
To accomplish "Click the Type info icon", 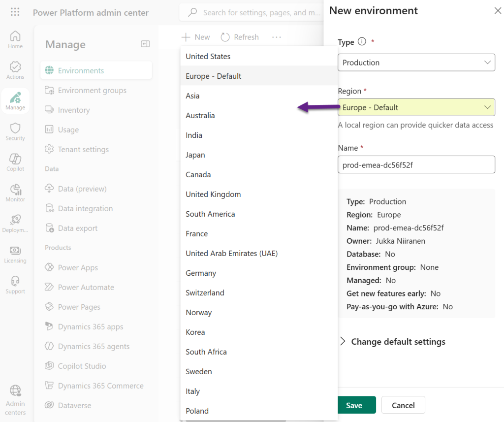I will click(x=362, y=41).
